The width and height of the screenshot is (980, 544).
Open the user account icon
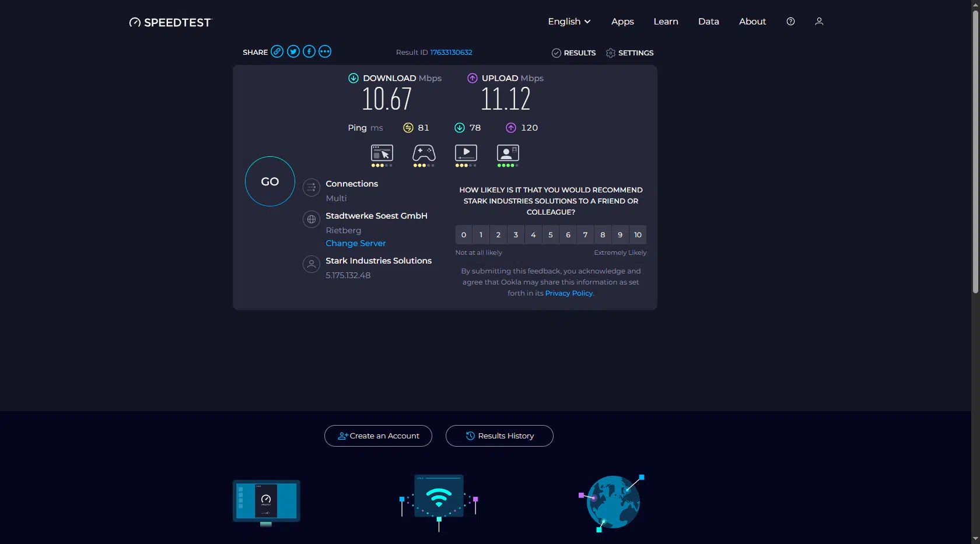point(819,21)
